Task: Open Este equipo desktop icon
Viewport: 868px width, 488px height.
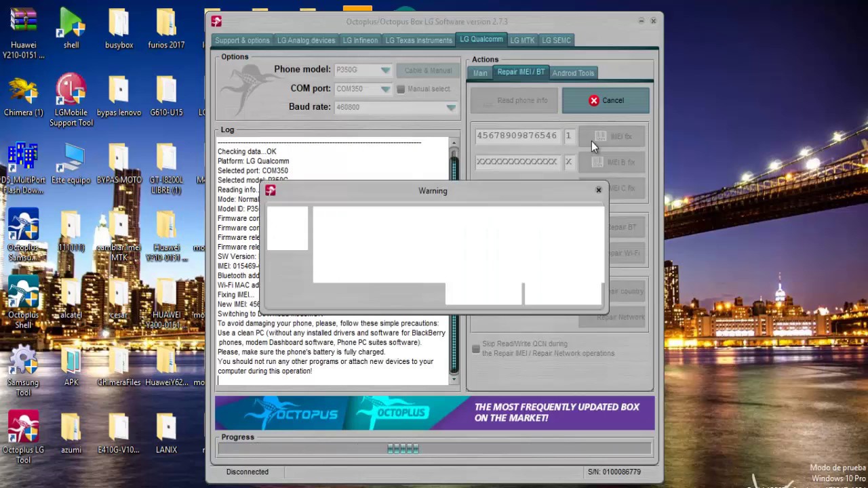Action: click(71, 164)
